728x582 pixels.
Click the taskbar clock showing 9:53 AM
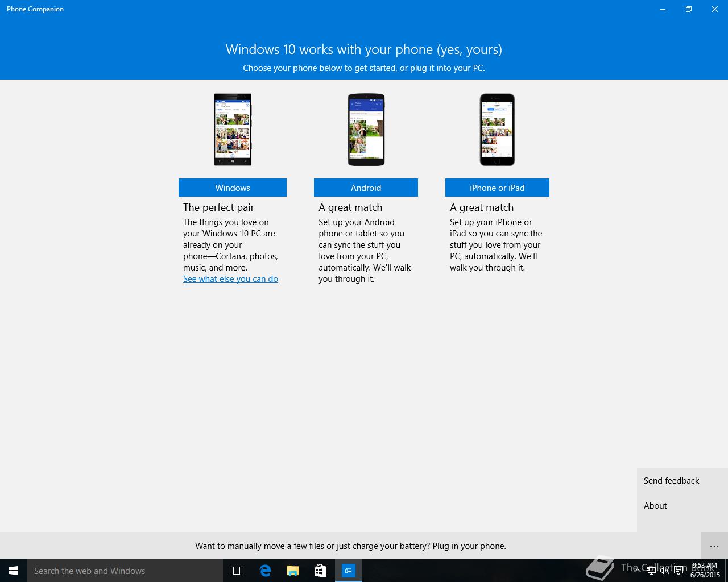tap(705, 571)
